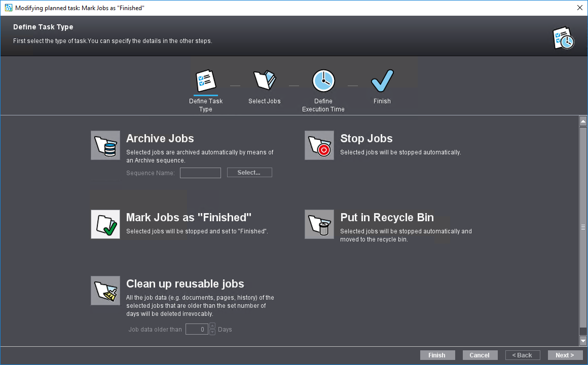This screenshot has width=588, height=365.
Task: Cancel the planned task dialog
Action: click(480, 355)
